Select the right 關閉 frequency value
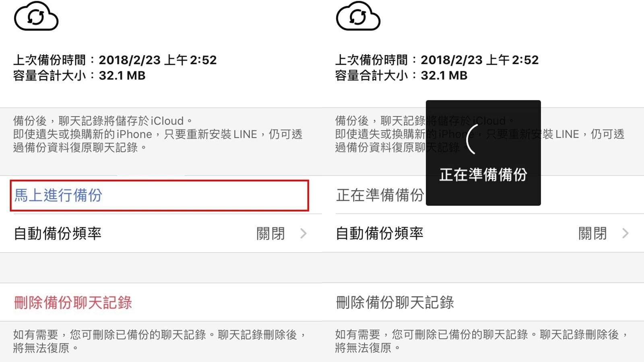 [592, 233]
